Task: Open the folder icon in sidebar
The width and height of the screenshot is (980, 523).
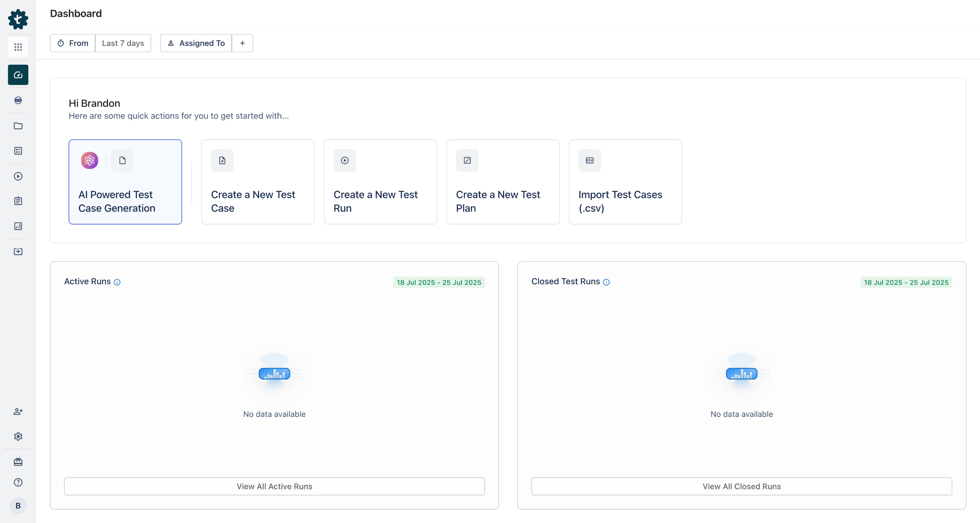Action: click(18, 126)
